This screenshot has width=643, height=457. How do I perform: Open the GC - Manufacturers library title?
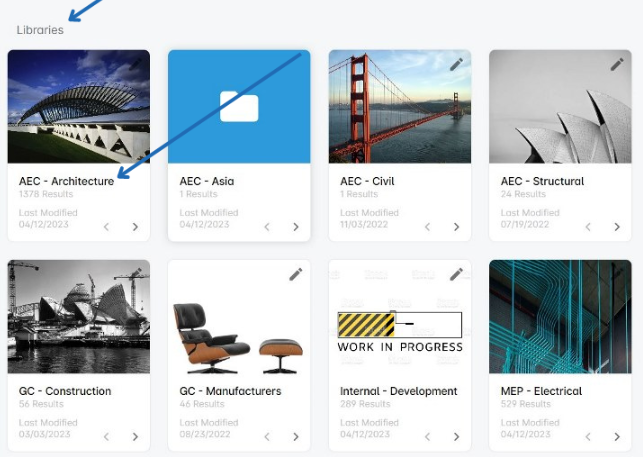click(230, 391)
